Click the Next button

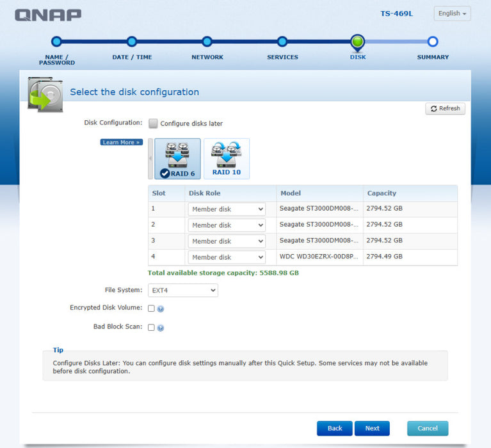point(372,428)
